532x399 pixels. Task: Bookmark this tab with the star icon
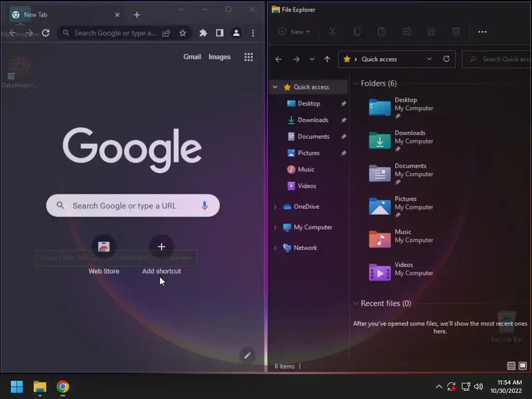[182, 33]
